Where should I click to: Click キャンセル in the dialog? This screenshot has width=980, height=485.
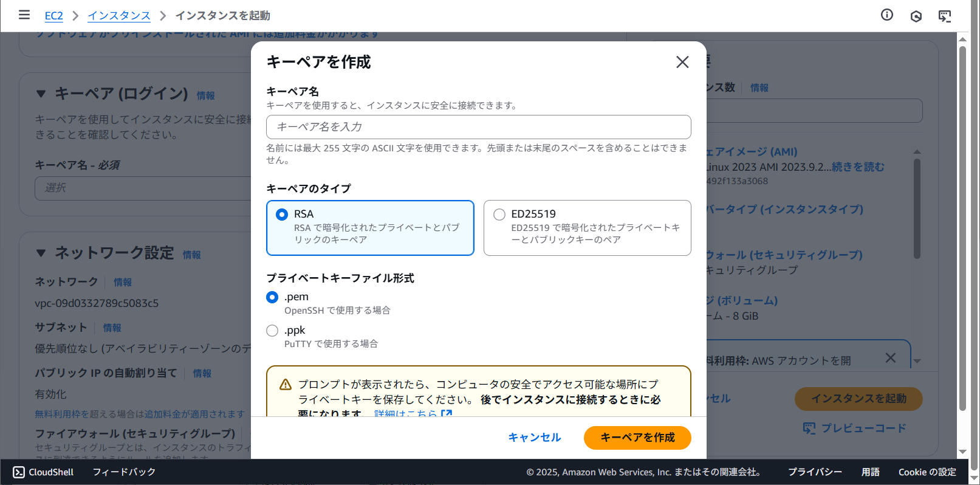pos(535,438)
